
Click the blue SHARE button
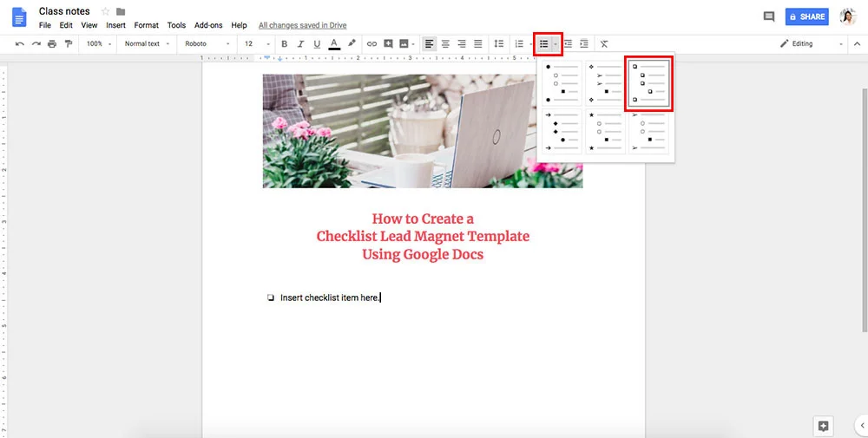[807, 16]
